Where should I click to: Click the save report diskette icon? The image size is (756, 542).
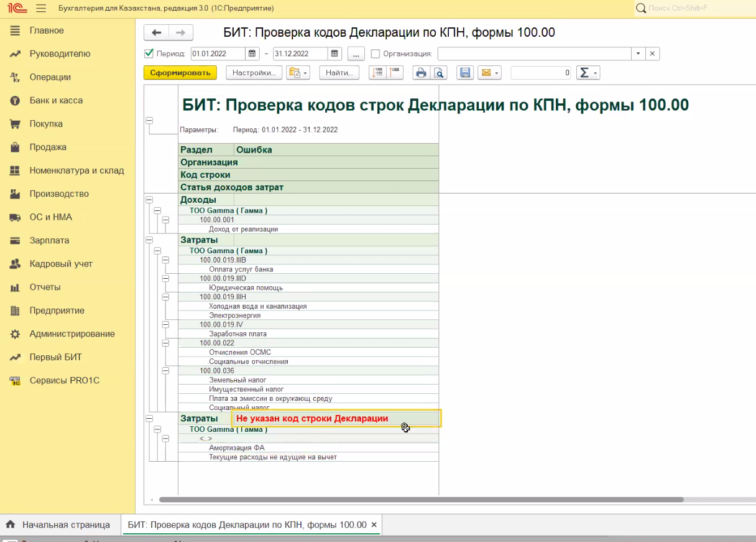464,73
